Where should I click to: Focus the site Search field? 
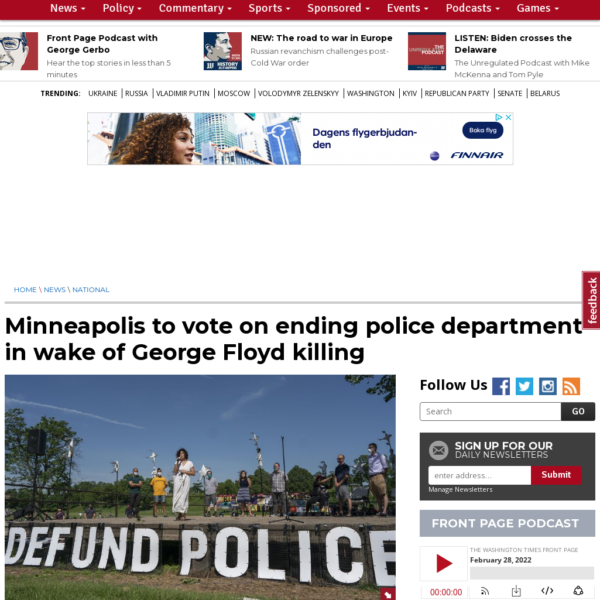point(490,411)
